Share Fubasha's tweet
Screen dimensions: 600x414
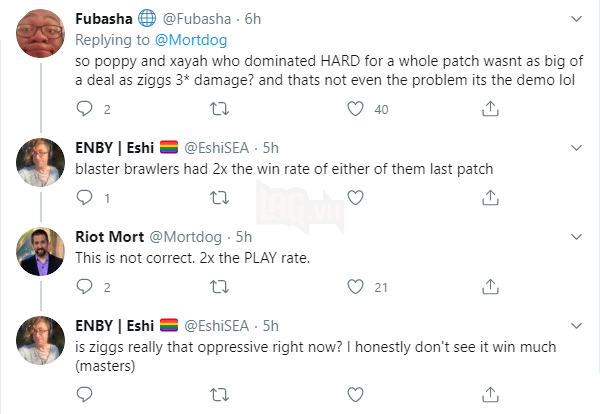point(490,109)
